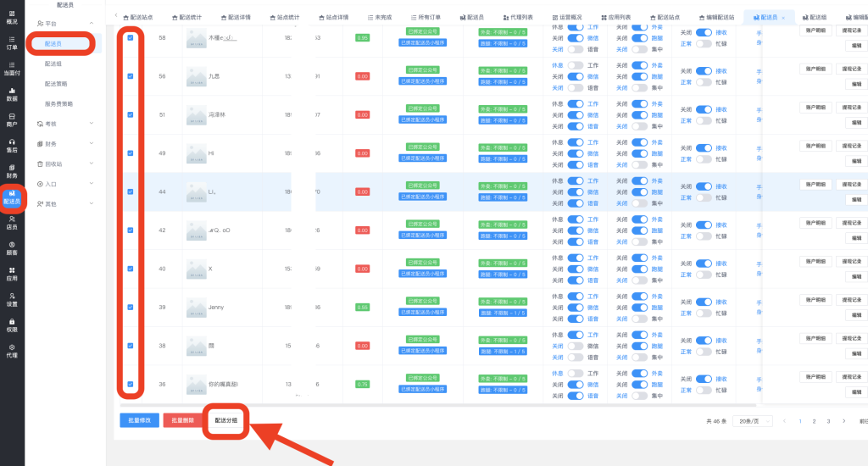Screen dimensions: 868x466
Task: Open 设置 settings in the left sidebar
Action: [x=12, y=299]
